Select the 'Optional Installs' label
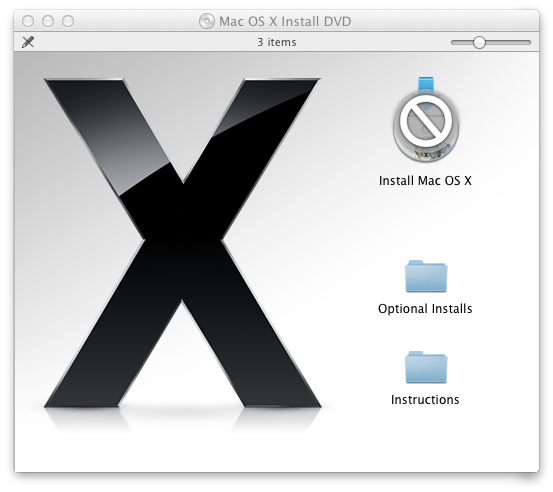 [425, 309]
